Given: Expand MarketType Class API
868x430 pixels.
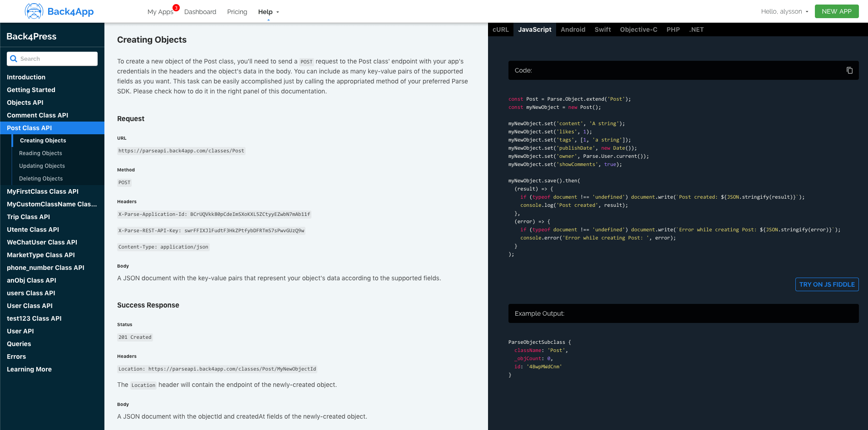Looking at the screenshot, I should pyautogui.click(x=52, y=255).
